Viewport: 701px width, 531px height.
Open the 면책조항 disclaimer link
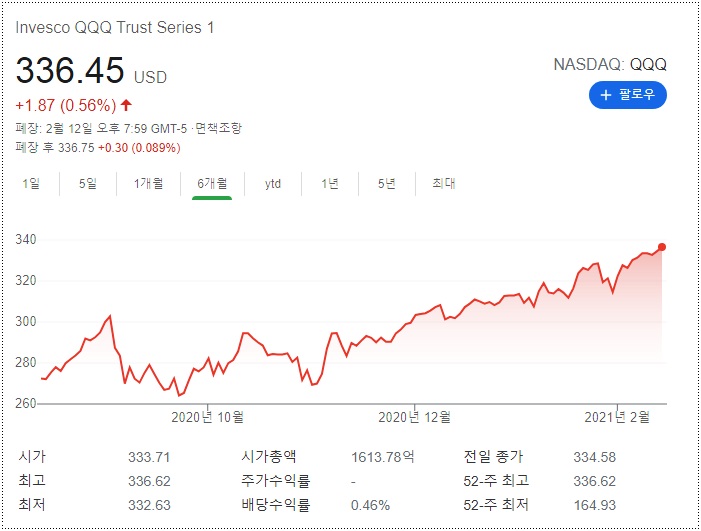(x=219, y=128)
